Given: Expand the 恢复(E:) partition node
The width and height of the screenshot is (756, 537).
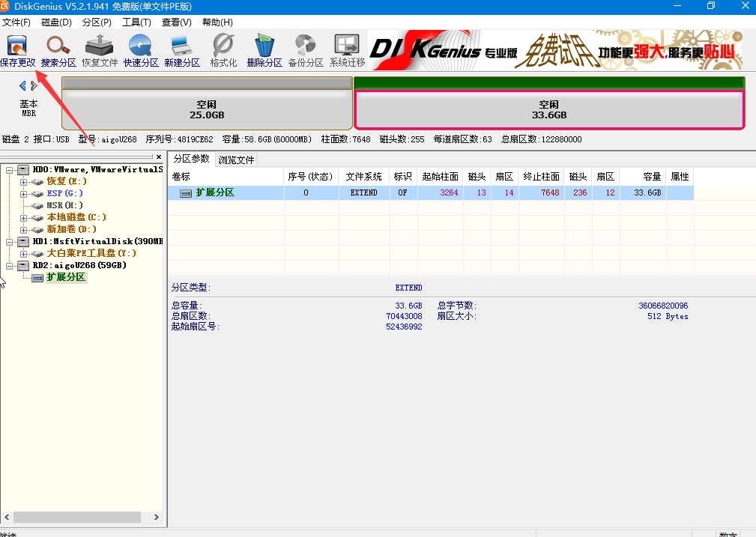Looking at the screenshot, I should [x=23, y=182].
